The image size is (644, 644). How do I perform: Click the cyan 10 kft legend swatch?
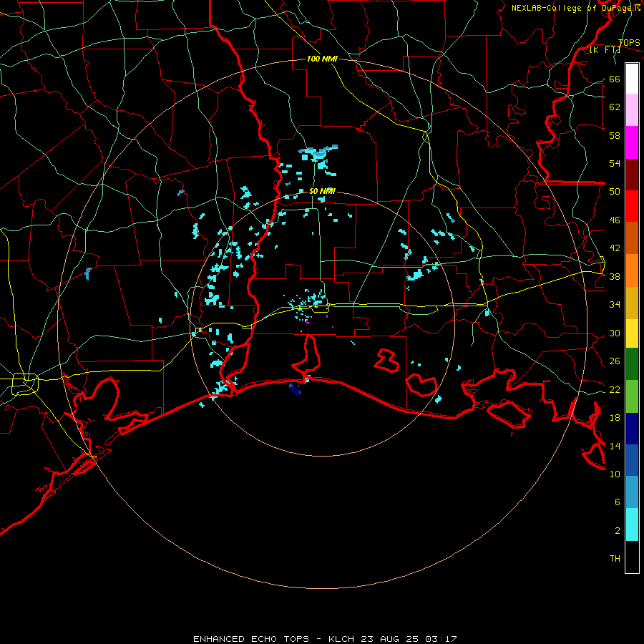coord(632,525)
